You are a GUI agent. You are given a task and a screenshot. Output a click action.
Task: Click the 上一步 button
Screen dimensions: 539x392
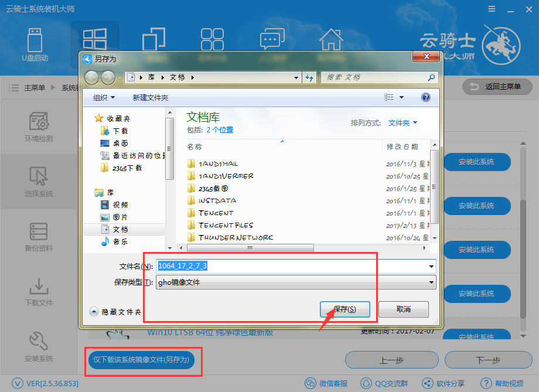[x=392, y=360]
